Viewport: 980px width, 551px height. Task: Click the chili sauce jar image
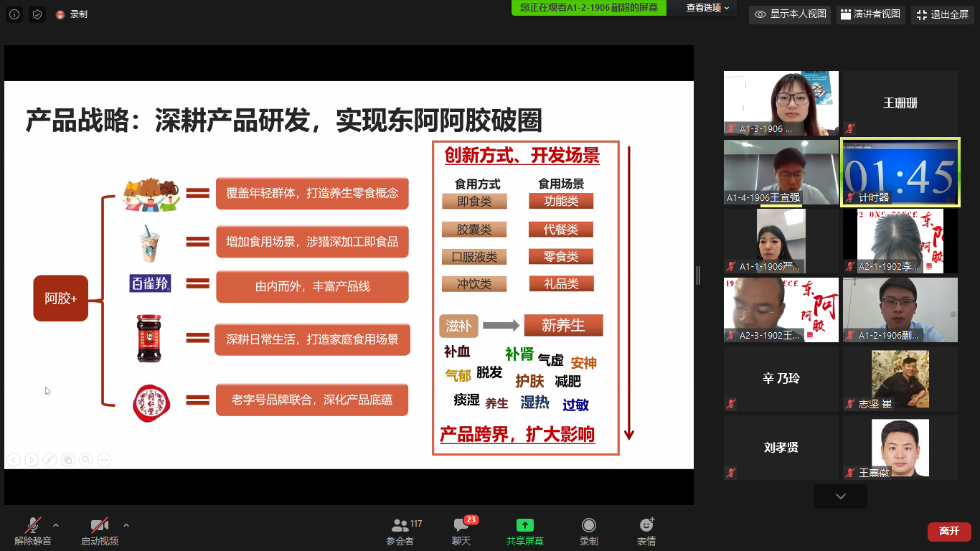[149, 338]
